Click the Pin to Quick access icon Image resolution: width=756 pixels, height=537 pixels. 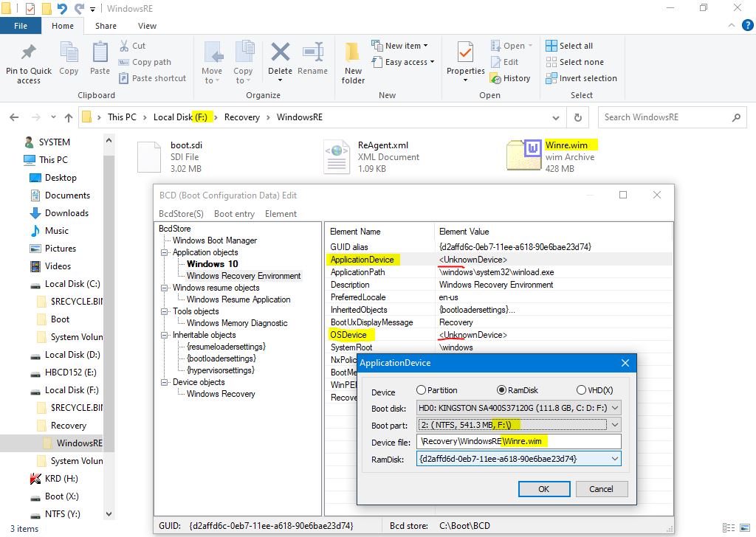tap(29, 54)
